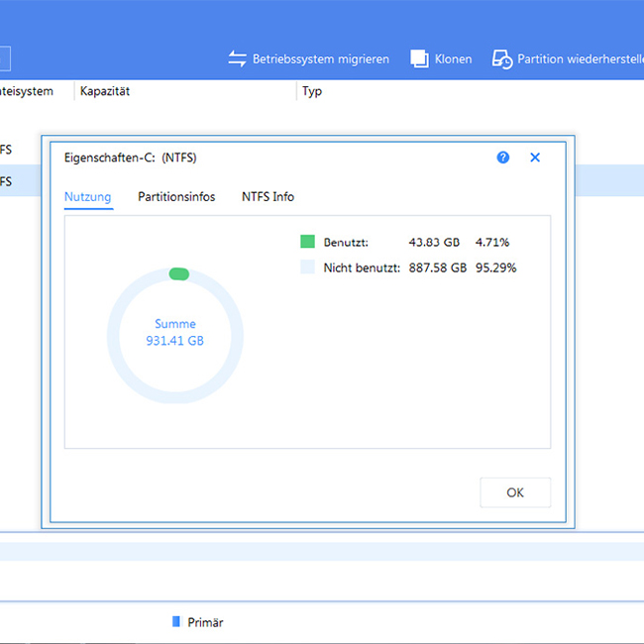Screen dimensions: 644x644
Task: Click the light blue Nicht benutzt swatch
Action: pos(307,268)
